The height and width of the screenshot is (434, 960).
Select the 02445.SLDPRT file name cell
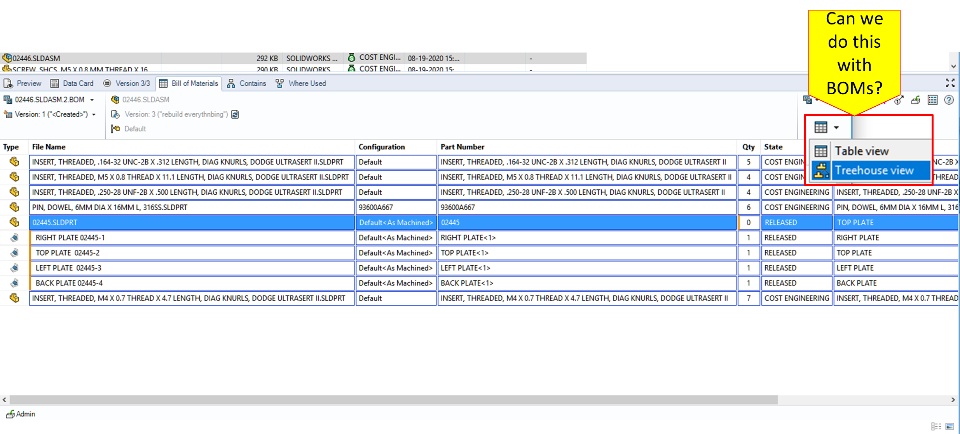192,222
